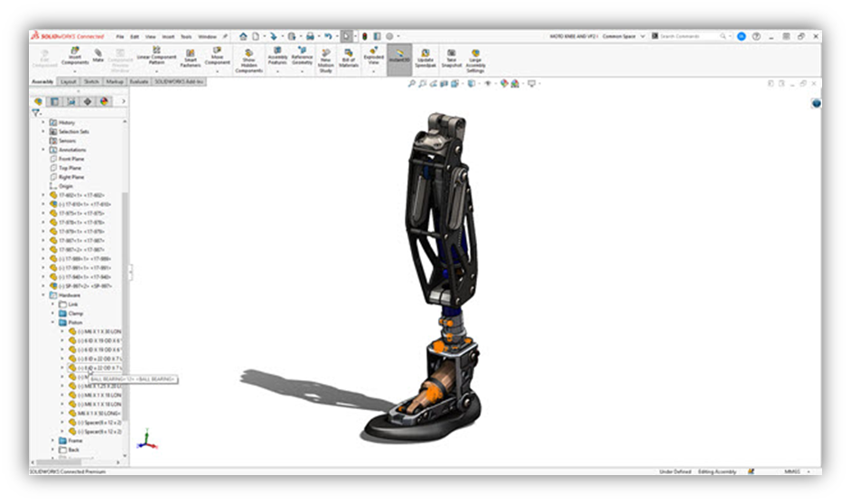
Task: Open the View menu
Action: click(150, 37)
